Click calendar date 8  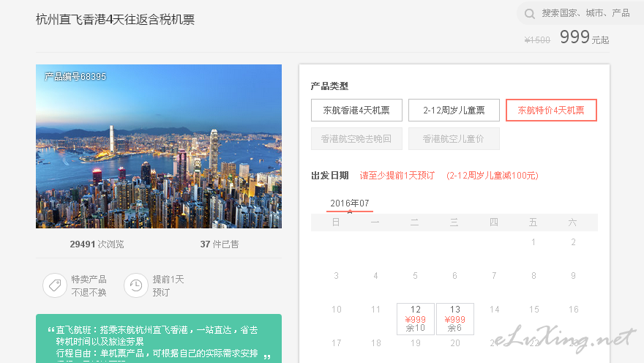click(x=533, y=276)
